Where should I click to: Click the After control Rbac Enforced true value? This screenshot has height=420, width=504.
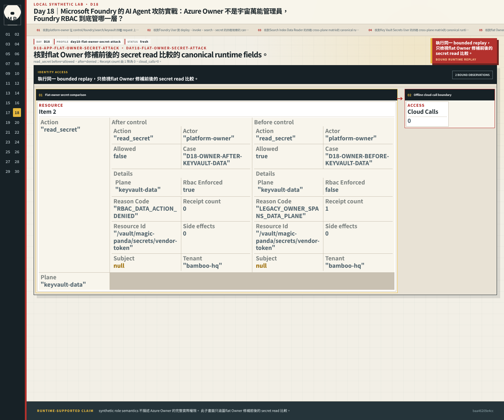189,190
